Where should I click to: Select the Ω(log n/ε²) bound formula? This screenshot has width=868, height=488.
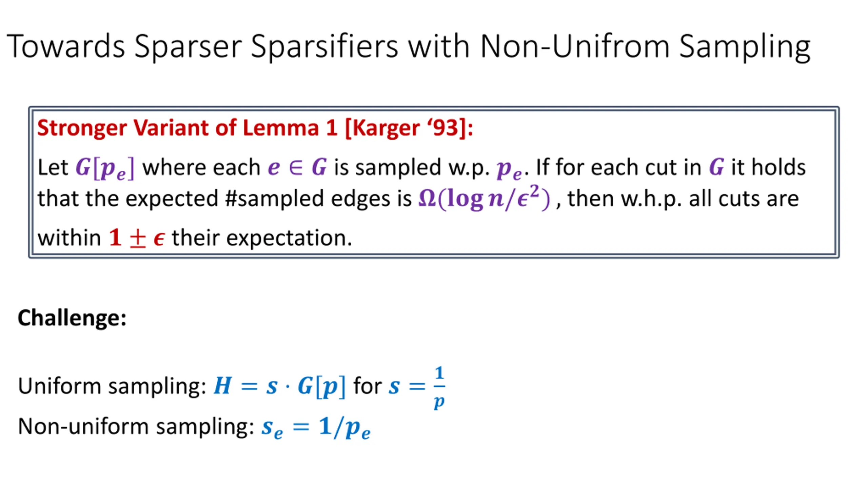pos(484,199)
